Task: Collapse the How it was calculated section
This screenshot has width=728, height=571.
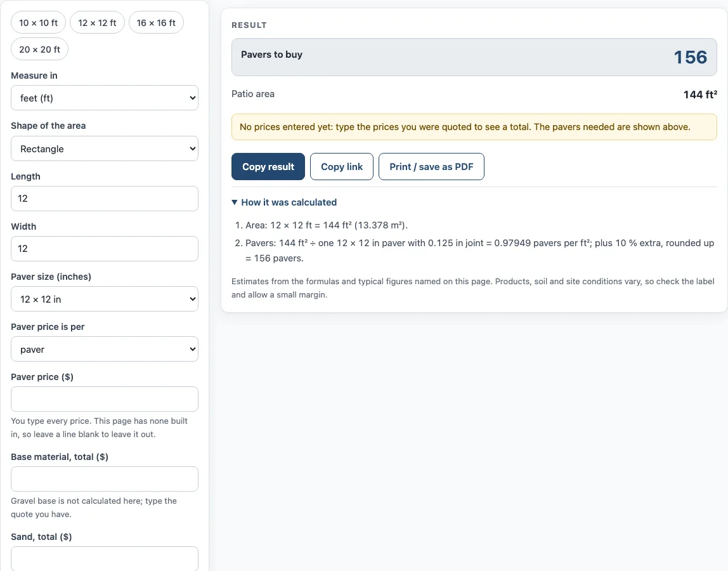Action: [284, 202]
